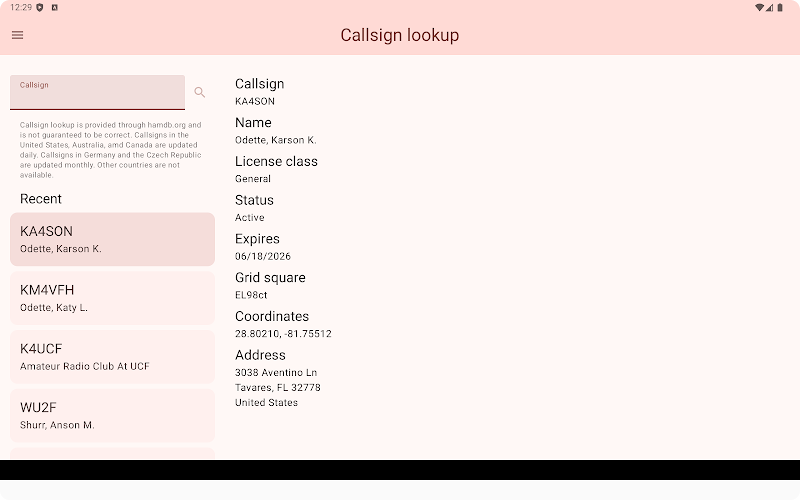Image resolution: width=800 pixels, height=500 pixels.
Task: Tap the shield icon in status bar
Action: point(39,7)
